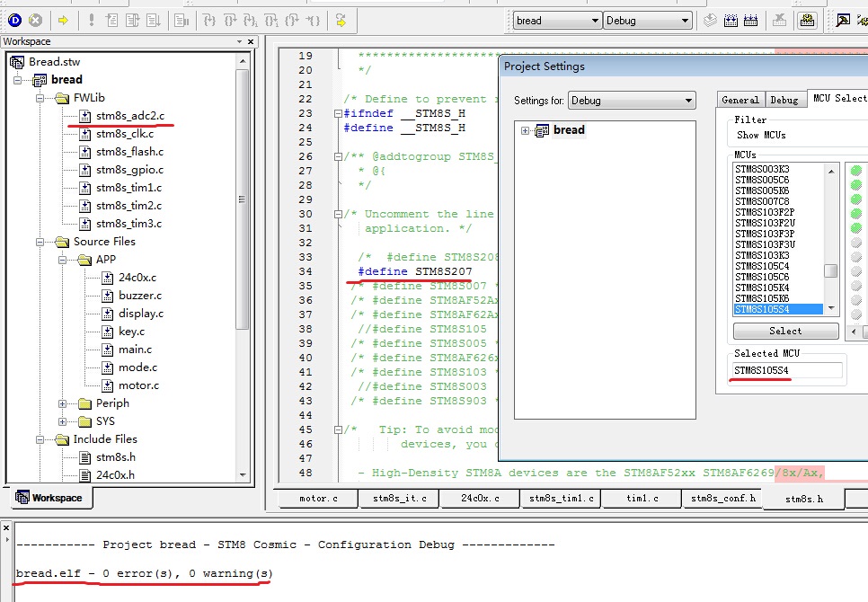The image size is (868, 602).
Task: Switch to the stm8s_conf.h editor tab
Action: [723, 499]
